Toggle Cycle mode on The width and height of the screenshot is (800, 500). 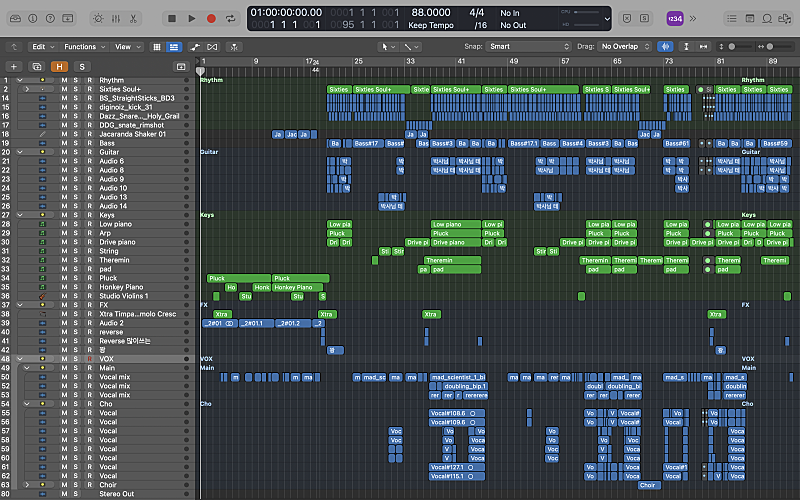tap(231, 18)
